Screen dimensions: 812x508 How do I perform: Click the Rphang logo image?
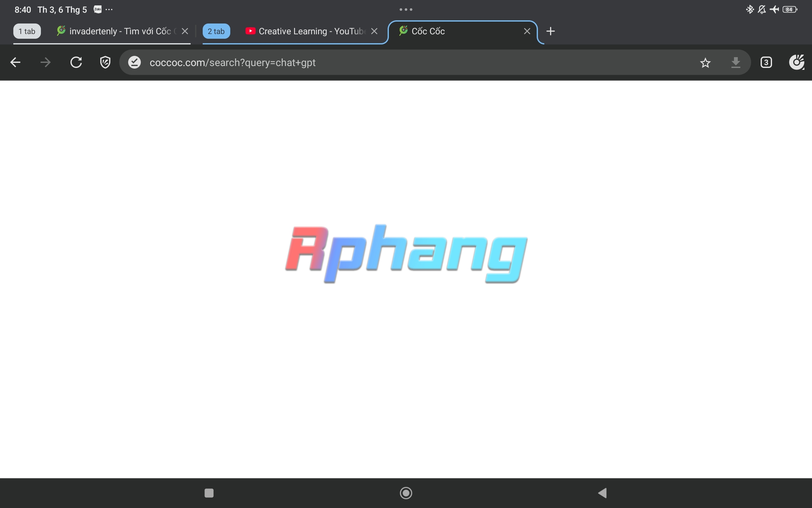tap(406, 254)
